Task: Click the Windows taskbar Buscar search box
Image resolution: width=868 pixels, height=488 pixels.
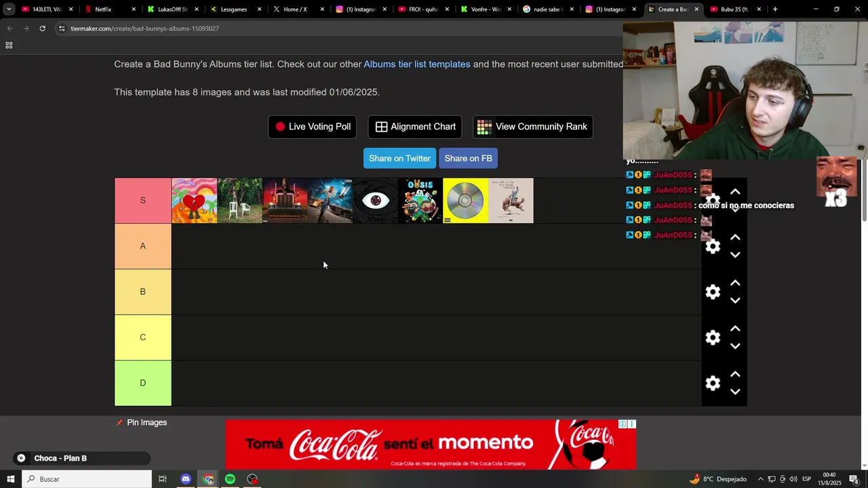Action: point(87,479)
